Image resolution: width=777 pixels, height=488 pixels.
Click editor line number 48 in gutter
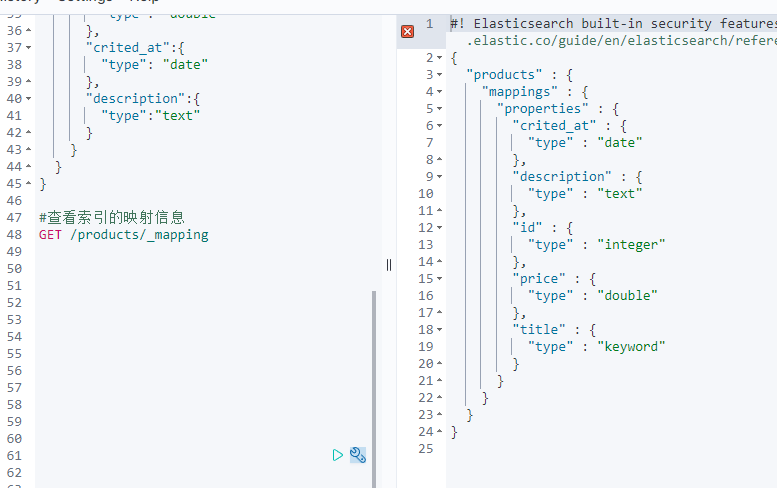tap(14, 235)
